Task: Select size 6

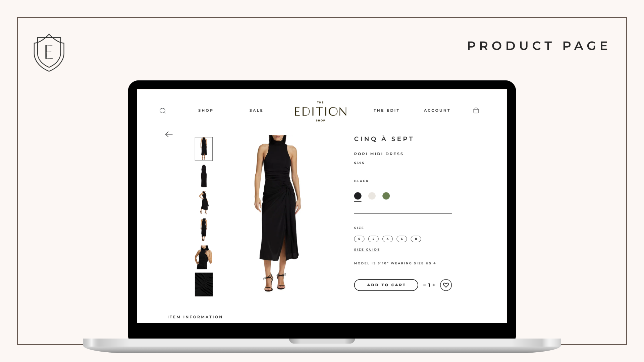Action: [401, 239]
